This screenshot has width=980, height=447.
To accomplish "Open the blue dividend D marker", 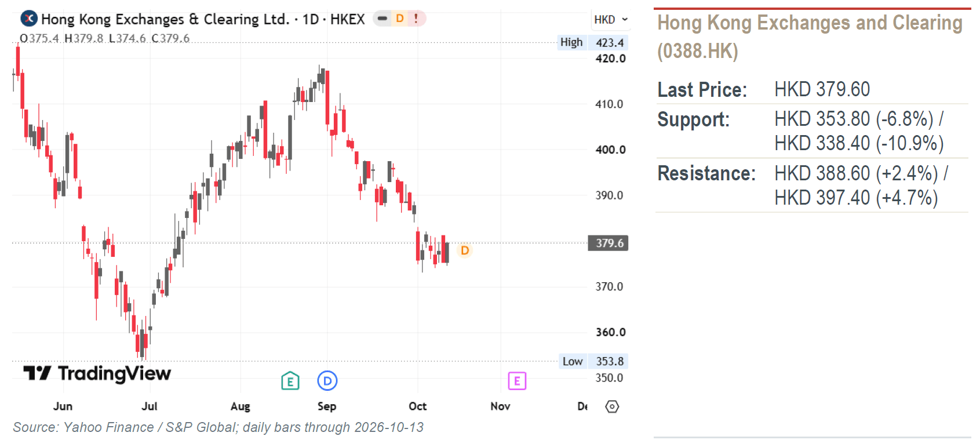I will click(327, 381).
